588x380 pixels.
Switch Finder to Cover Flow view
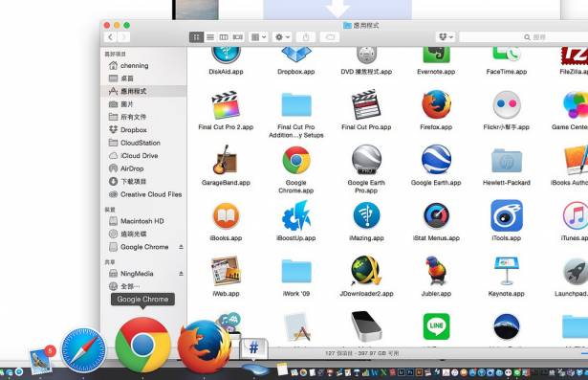point(238,37)
